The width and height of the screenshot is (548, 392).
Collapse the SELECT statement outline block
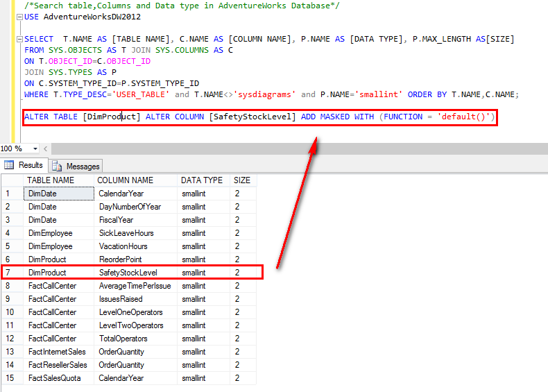[18, 40]
